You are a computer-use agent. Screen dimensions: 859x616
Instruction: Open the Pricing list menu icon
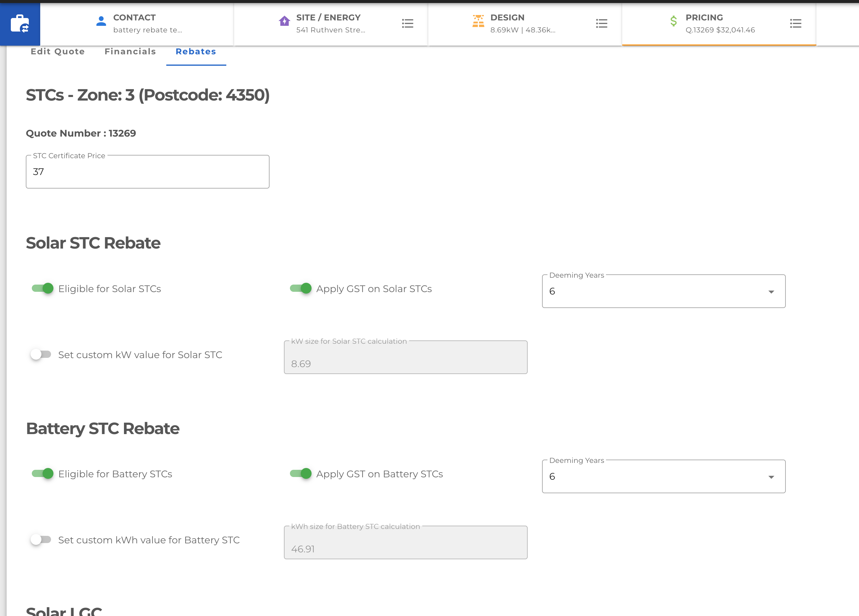(x=796, y=23)
